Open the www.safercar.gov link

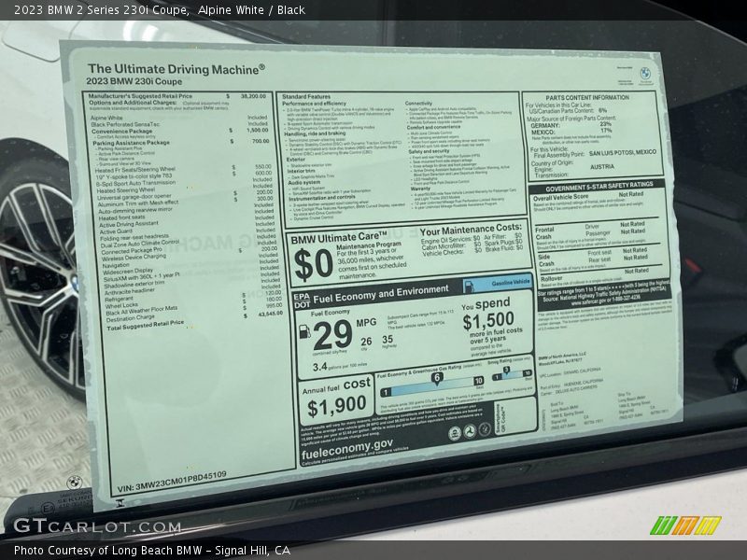[x=591, y=302]
